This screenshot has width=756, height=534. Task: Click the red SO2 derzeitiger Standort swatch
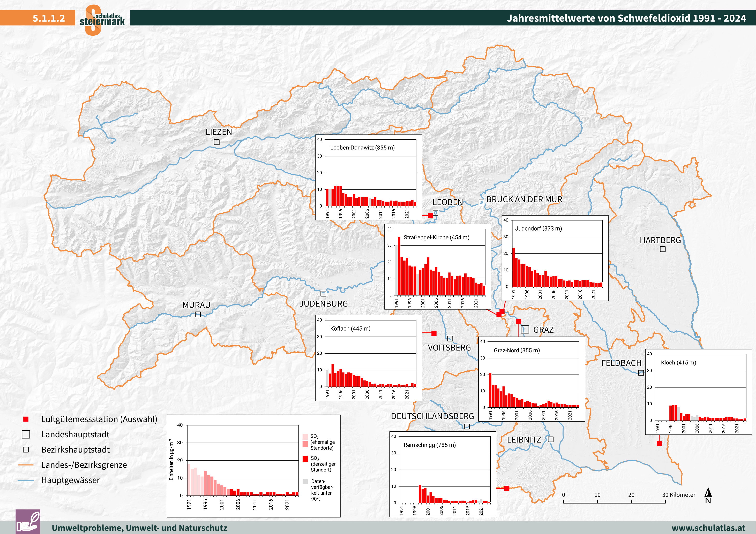click(305, 459)
